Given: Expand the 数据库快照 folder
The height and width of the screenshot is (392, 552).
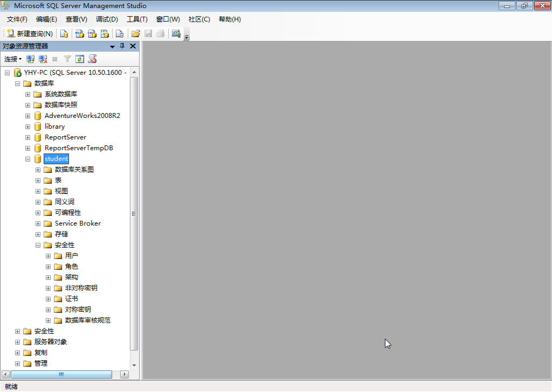Looking at the screenshot, I should [27, 105].
